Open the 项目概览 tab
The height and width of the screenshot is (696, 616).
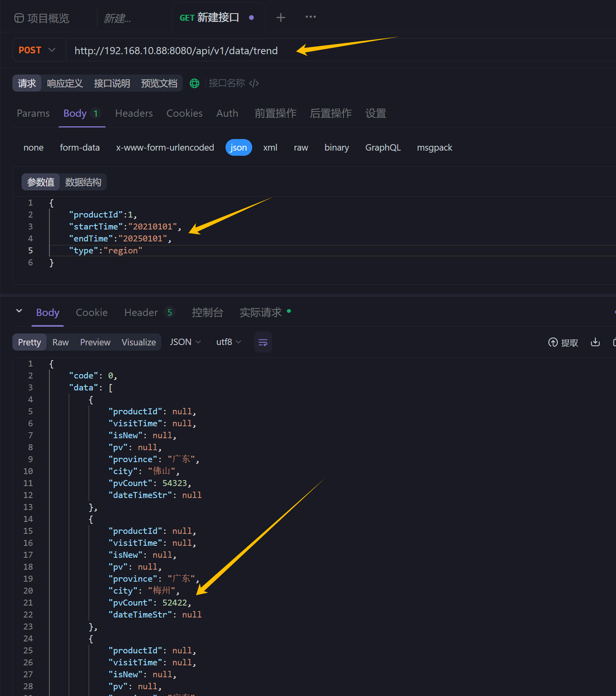(x=42, y=18)
